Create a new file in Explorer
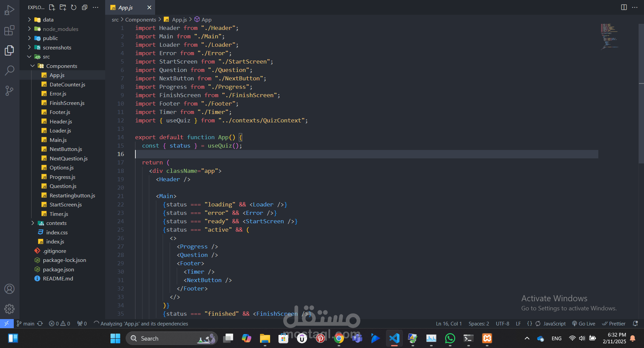 tap(52, 7)
